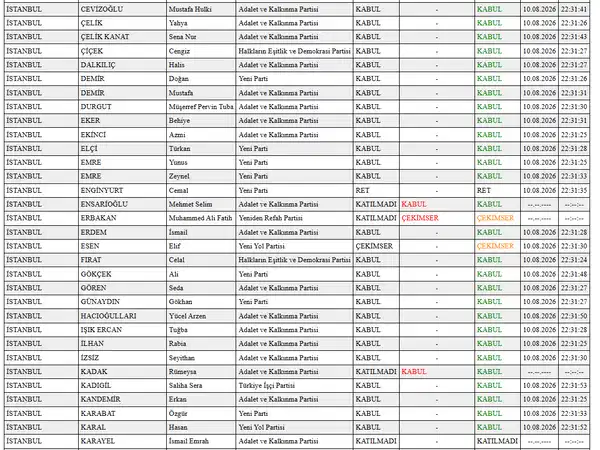Click Halkların Eşitlik party for ÇİÇEK
Screen dimensions: 600x450
click(x=294, y=51)
